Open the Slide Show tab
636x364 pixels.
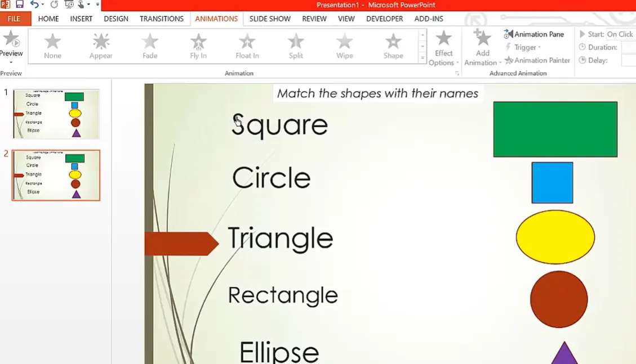(x=270, y=19)
